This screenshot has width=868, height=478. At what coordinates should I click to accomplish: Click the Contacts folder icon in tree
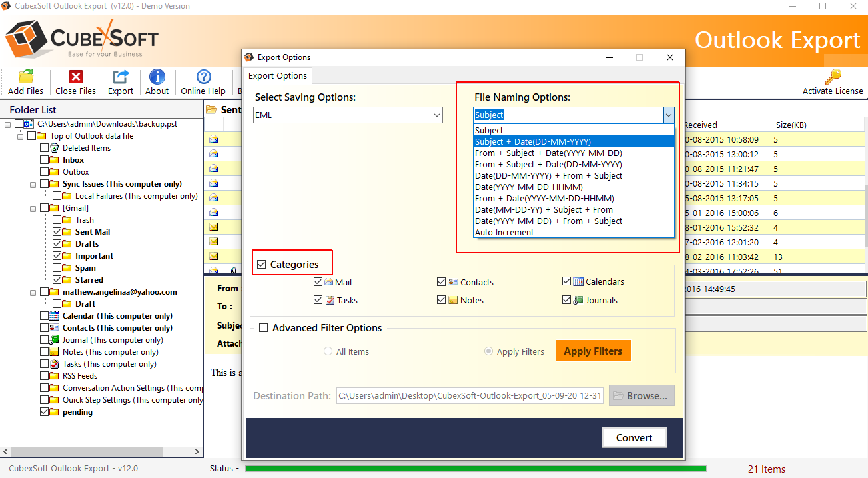point(55,328)
